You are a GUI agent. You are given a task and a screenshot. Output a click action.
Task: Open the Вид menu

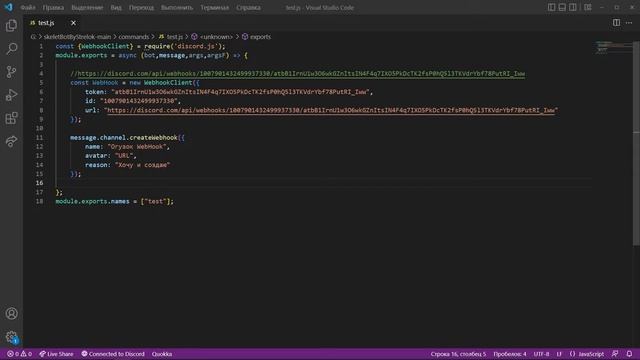click(116, 8)
